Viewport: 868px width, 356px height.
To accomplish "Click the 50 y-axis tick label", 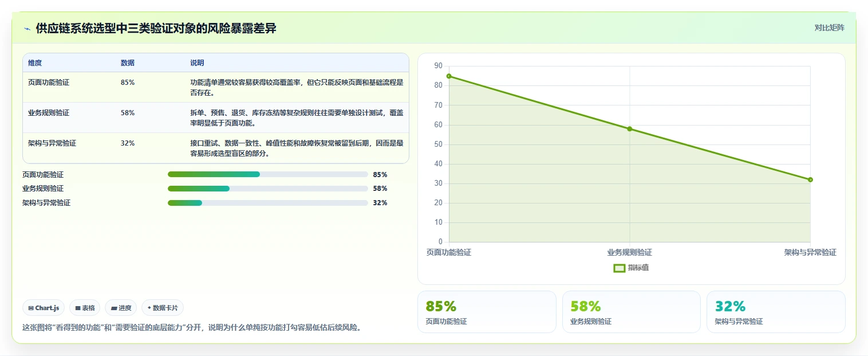I will click(439, 144).
